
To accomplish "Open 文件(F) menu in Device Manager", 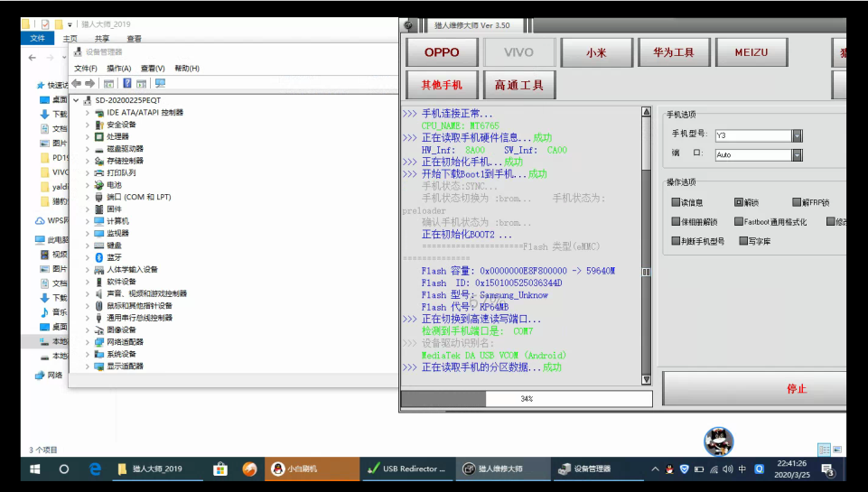I will (85, 68).
